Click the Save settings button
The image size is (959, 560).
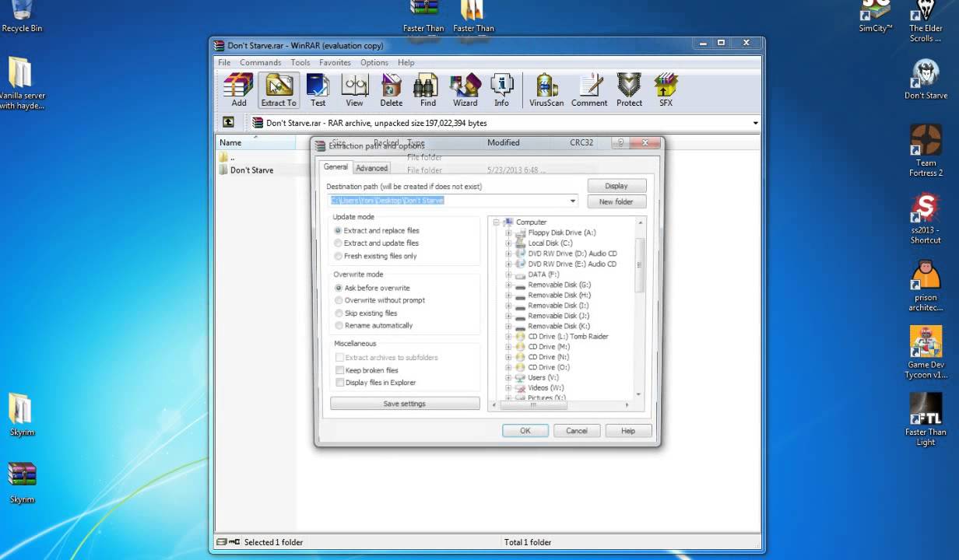(x=405, y=404)
